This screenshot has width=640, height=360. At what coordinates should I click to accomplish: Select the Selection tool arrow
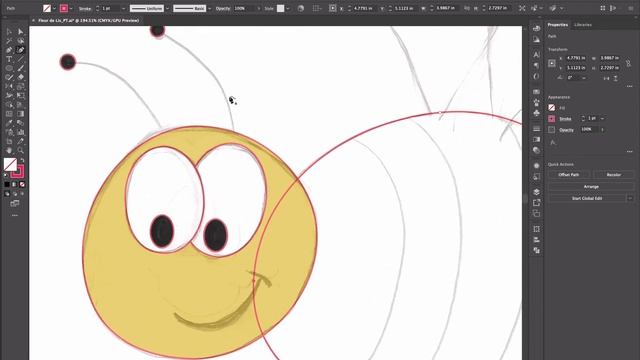9,31
